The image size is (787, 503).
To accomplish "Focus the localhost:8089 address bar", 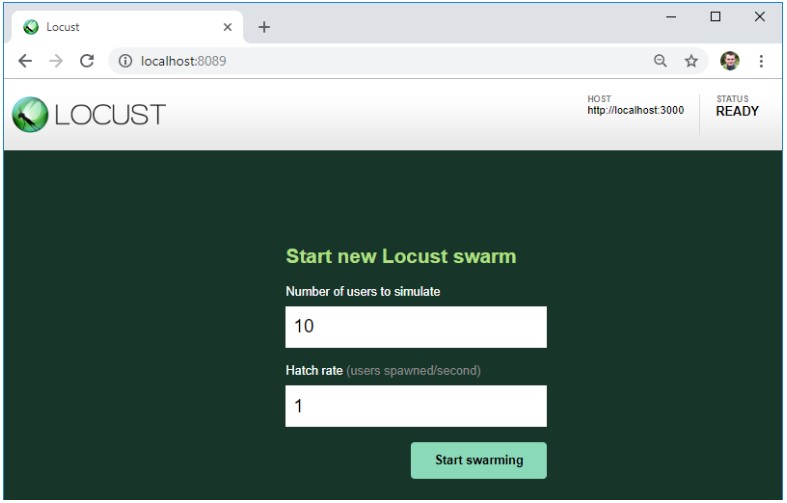I will (380, 61).
